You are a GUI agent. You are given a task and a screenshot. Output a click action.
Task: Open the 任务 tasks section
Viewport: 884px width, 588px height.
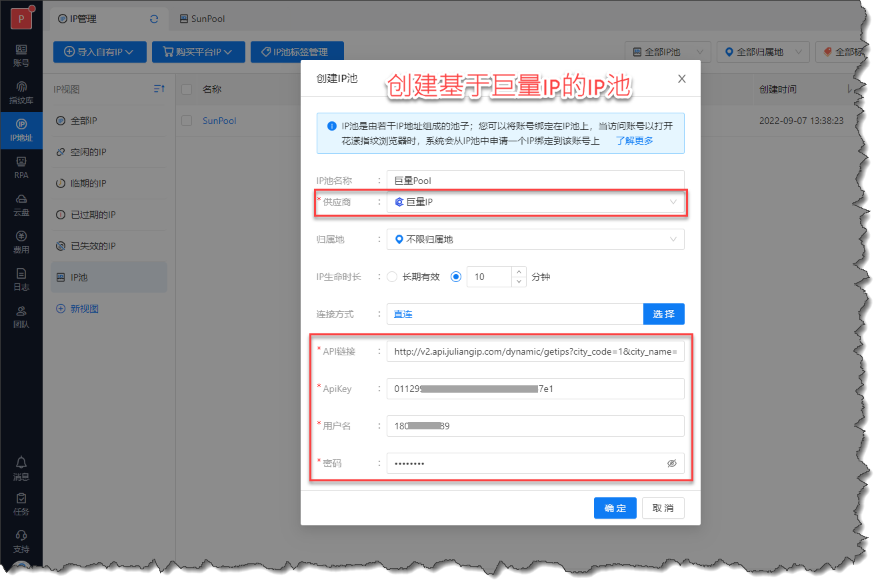point(21,504)
